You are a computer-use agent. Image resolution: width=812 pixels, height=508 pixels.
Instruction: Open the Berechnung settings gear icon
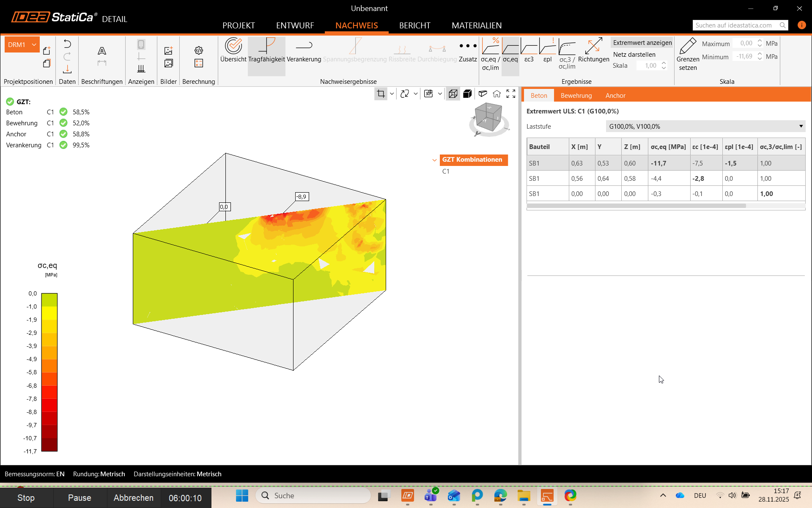pyautogui.click(x=199, y=50)
